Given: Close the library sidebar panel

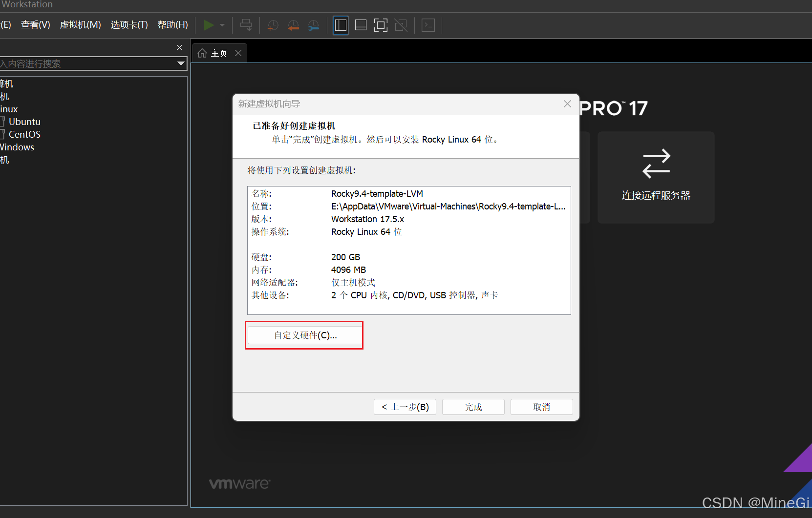Looking at the screenshot, I should point(179,47).
